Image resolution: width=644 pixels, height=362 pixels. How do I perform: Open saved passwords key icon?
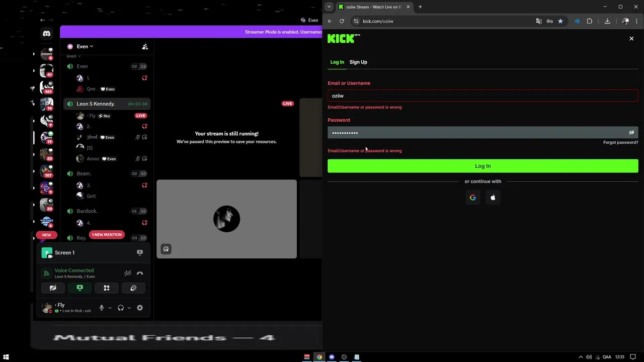[x=549, y=21]
